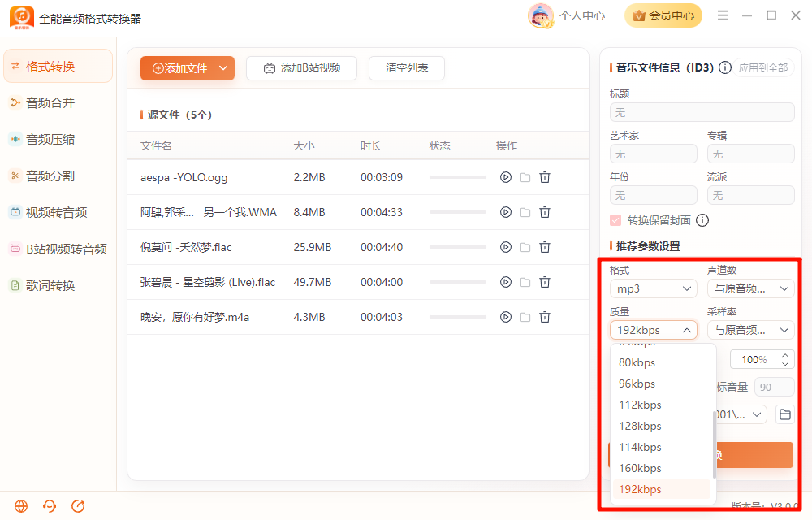Click the 流派 input field
The height and width of the screenshot is (520, 812).
pos(751,195)
